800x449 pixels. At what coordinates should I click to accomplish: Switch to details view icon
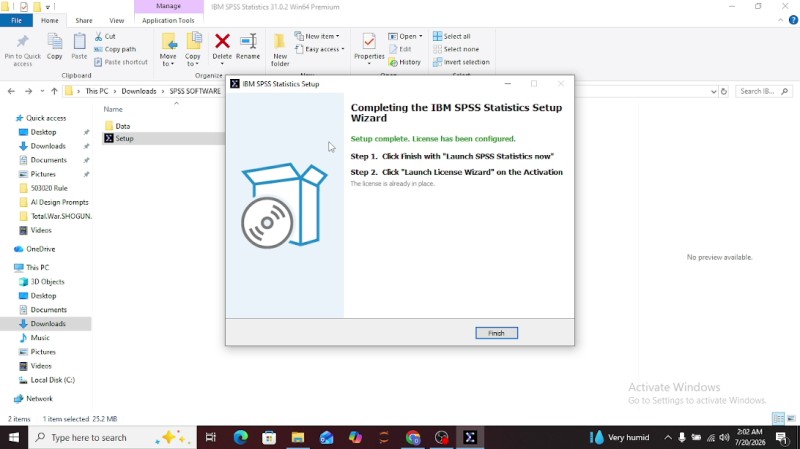pos(779,418)
